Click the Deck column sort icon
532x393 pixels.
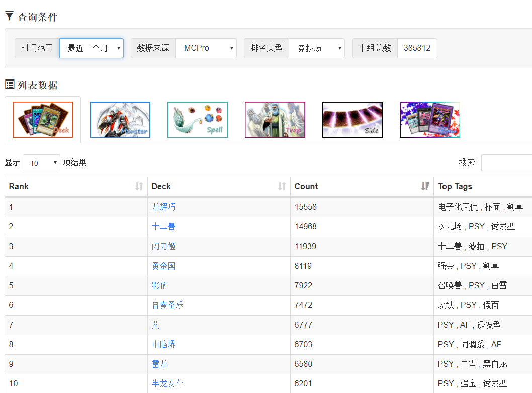282,186
